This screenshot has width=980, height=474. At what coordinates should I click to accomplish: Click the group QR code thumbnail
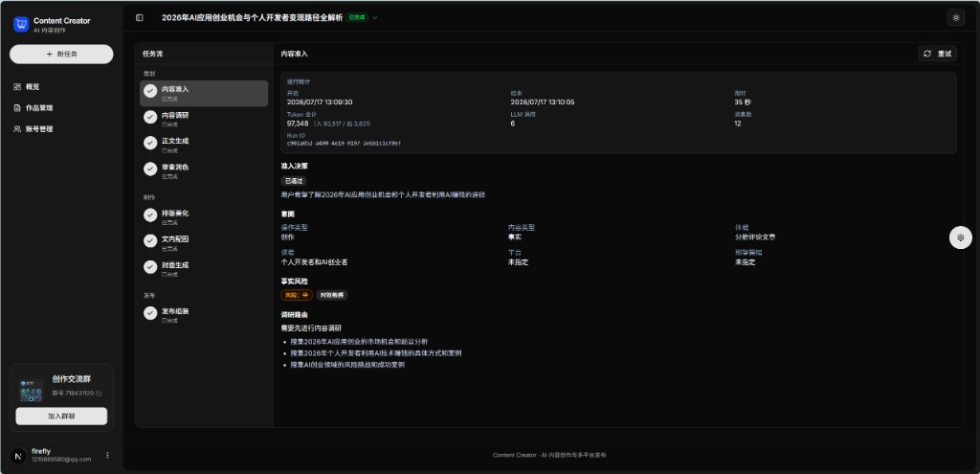[x=32, y=391]
